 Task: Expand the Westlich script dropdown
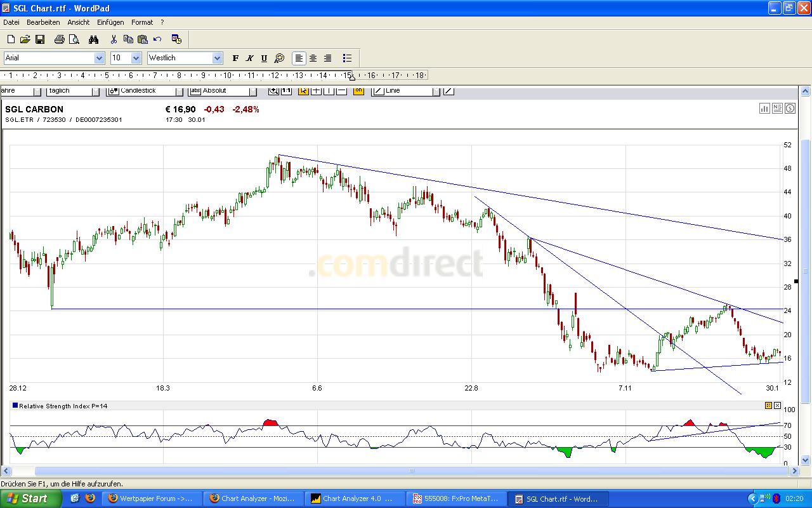217,58
